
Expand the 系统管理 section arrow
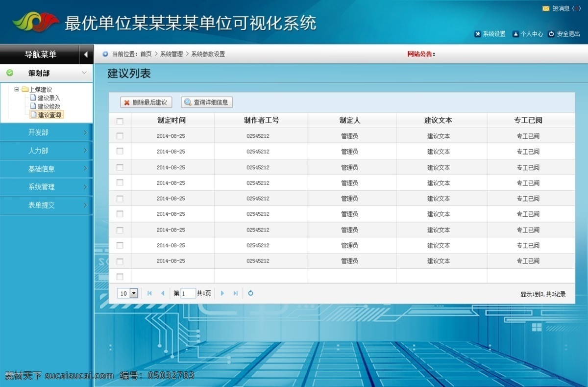click(85, 187)
